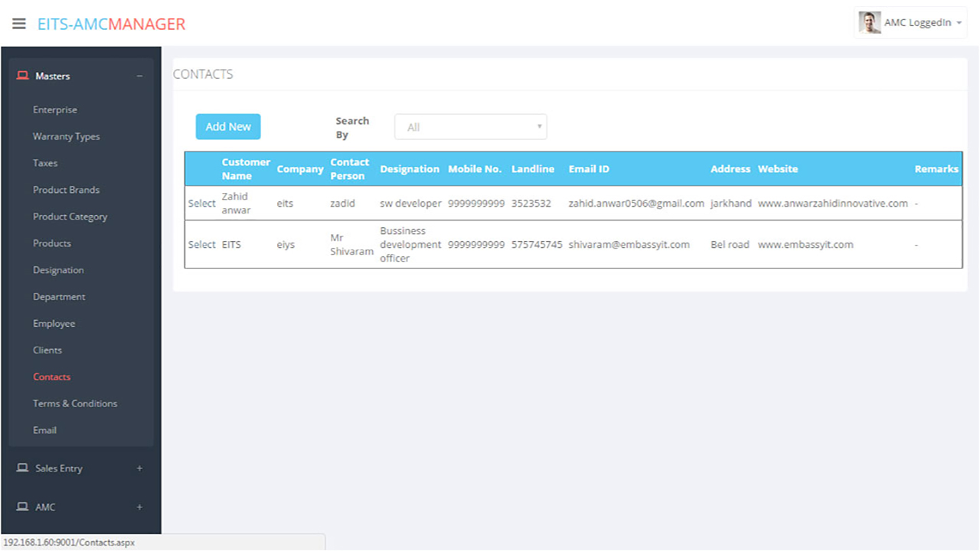
Task: Open Warranty Types in sidebar
Action: click(66, 136)
